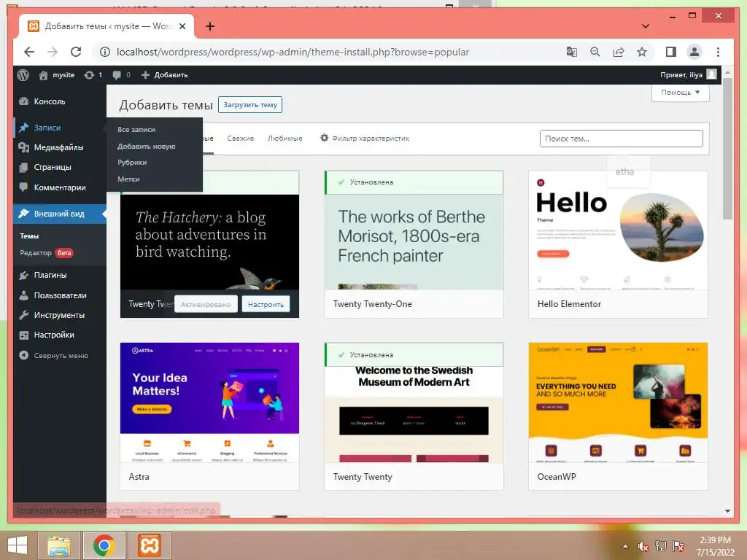
Task: Click the OceanWP theme name
Action: (557, 477)
